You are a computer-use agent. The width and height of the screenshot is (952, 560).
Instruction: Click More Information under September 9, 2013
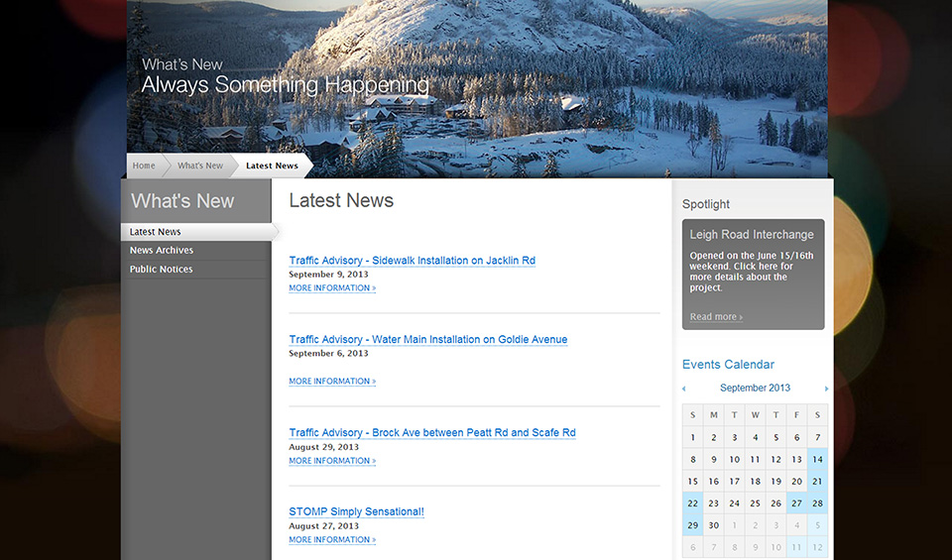coord(332,288)
